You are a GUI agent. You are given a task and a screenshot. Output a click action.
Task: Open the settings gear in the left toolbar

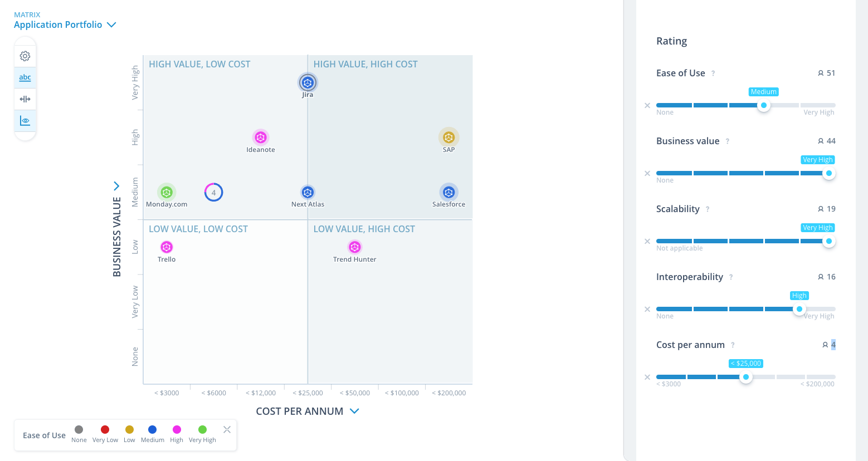click(25, 56)
